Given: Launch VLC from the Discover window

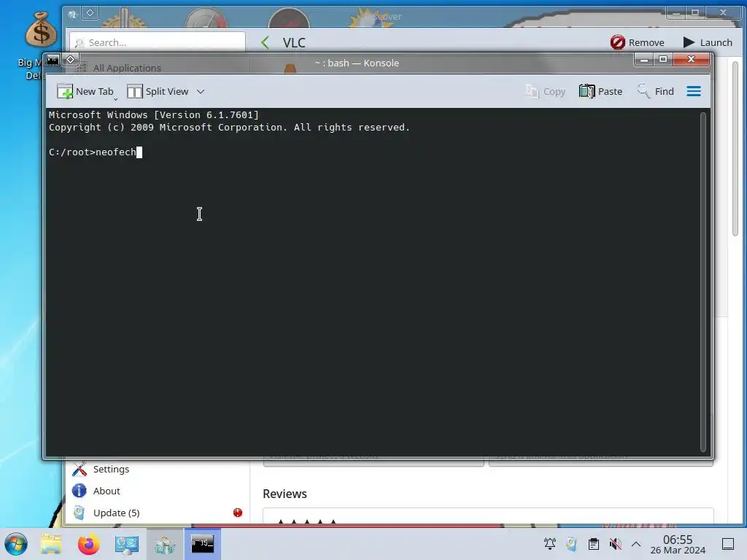Looking at the screenshot, I should [708, 42].
